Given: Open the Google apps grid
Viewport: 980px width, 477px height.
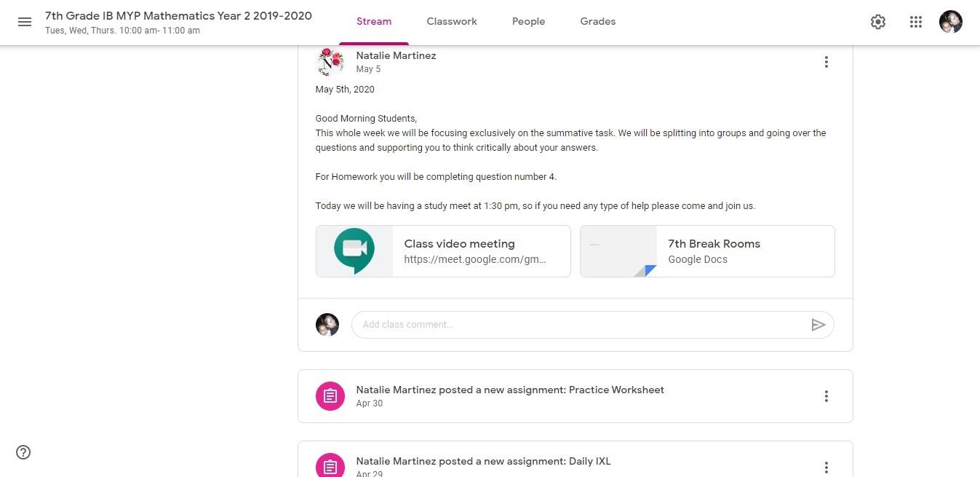Looking at the screenshot, I should pos(916,22).
